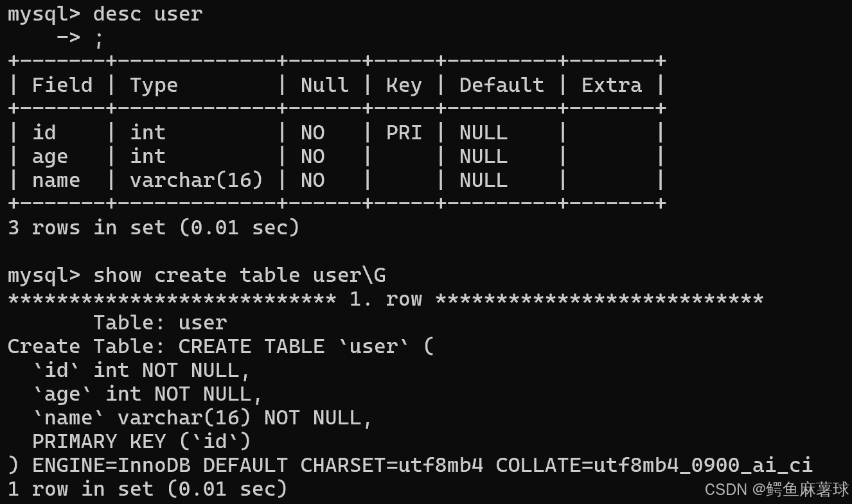Click the 'age' field cell in table
Image resolution: width=852 pixels, height=504 pixels.
[50, 157]
